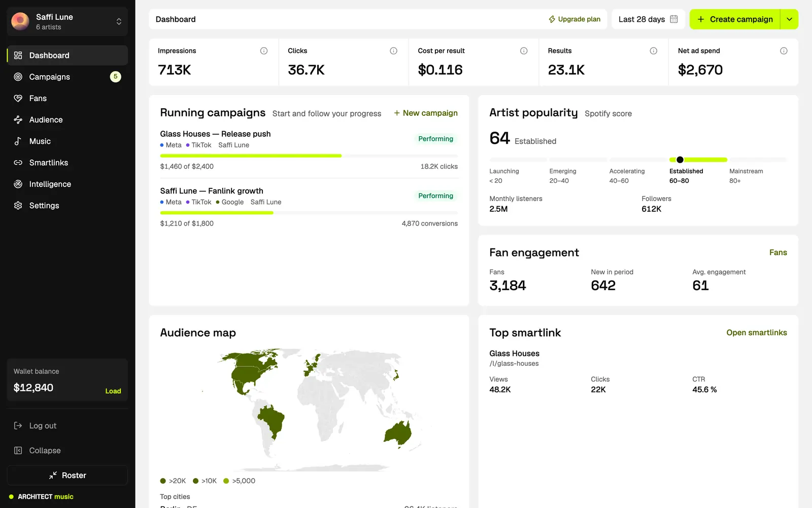This screenshot has width=812, height=508.
Task: Click the Upgrade plan lightning icon
Action: tap(552, 19)
